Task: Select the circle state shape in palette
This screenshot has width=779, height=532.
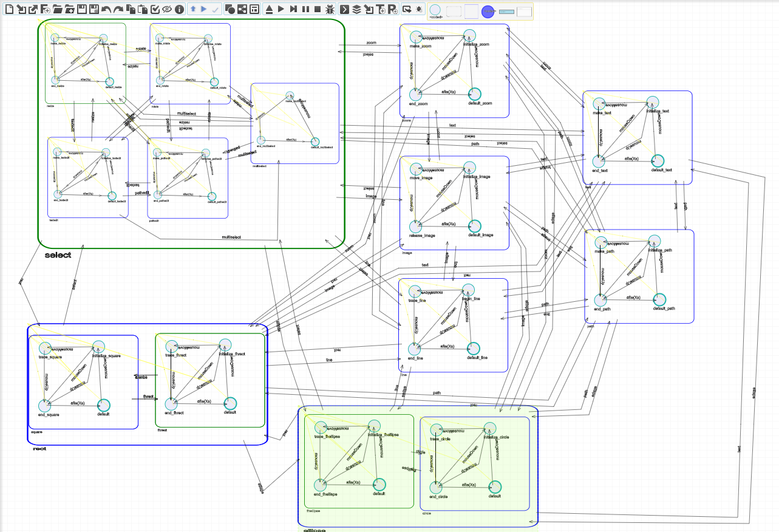Action: (435, 10)
